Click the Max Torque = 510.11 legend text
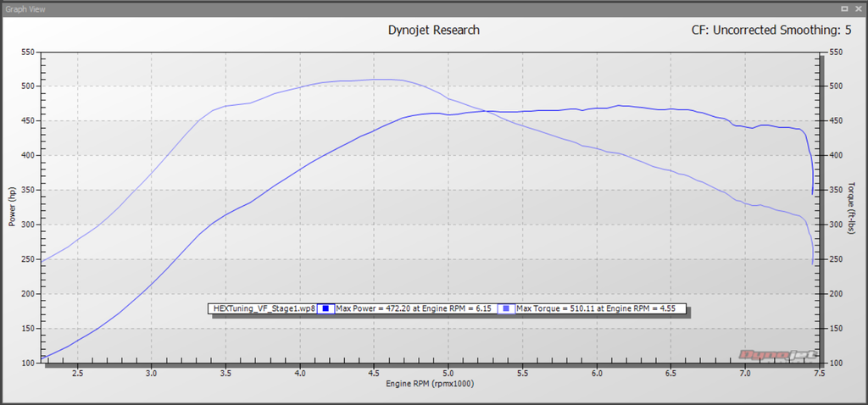 [x=598, y=309]
